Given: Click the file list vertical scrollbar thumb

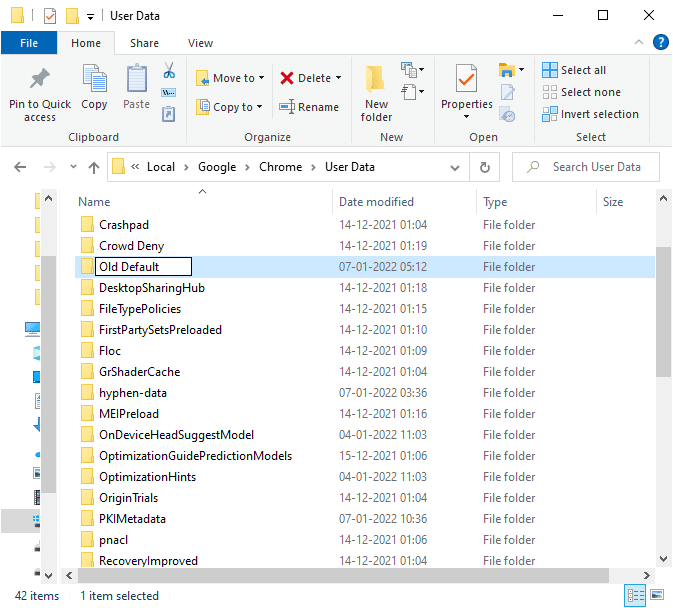Looking at the screenshot, I should (x=663, y=312).
